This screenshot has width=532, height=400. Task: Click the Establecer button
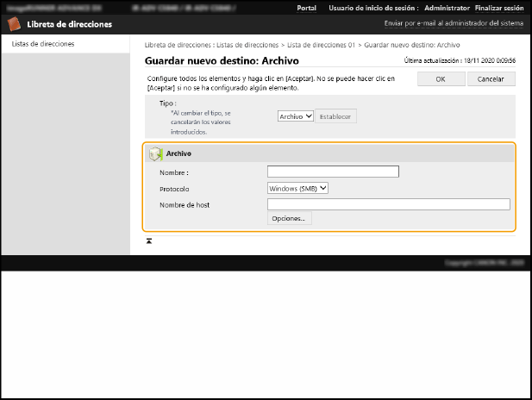click(335, 116)
